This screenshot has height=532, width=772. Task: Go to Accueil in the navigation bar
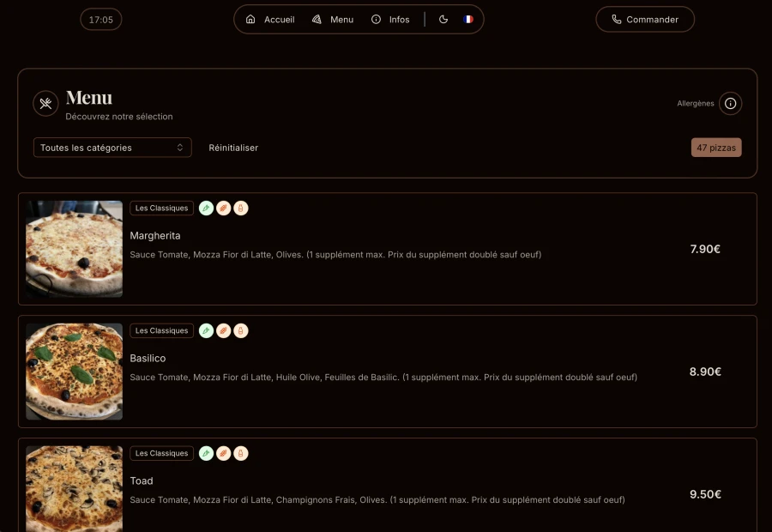click(277, 19)
